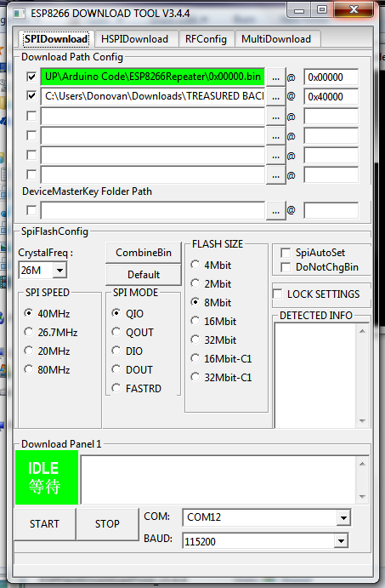Select 32Mbit flash size
385x588 pixels.
pos(213,340)
